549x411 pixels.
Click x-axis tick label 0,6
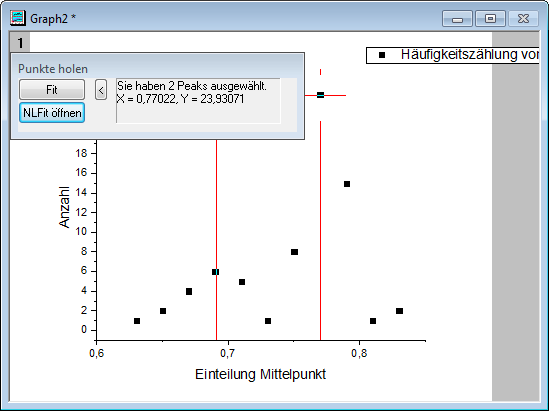[97, 354]
